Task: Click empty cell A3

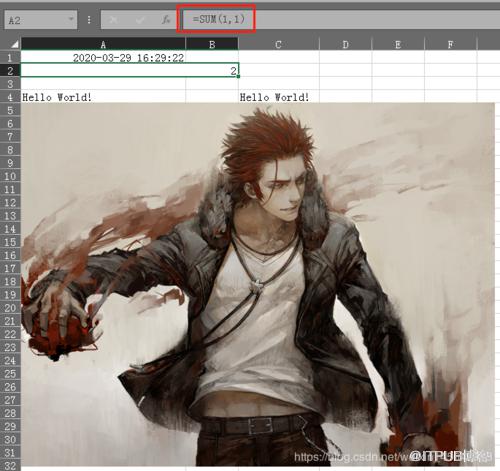Action: tap(103, 84)
